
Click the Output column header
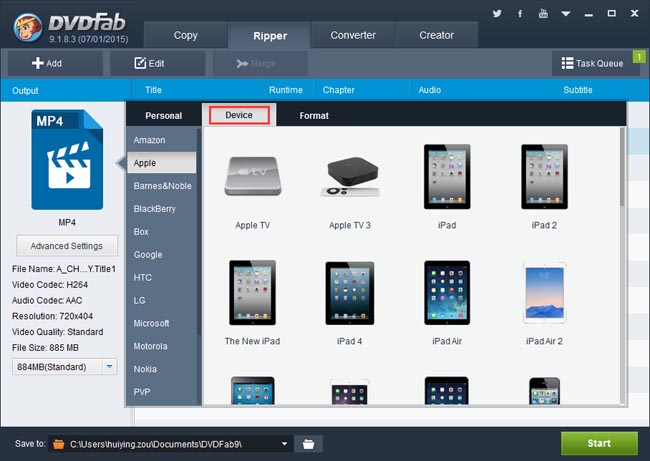tap(25, 90)
